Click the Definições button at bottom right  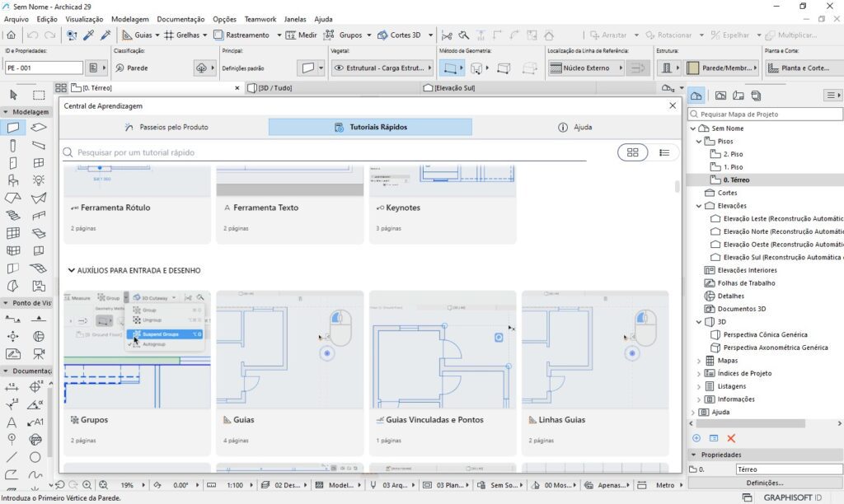[x=765, y=483]
